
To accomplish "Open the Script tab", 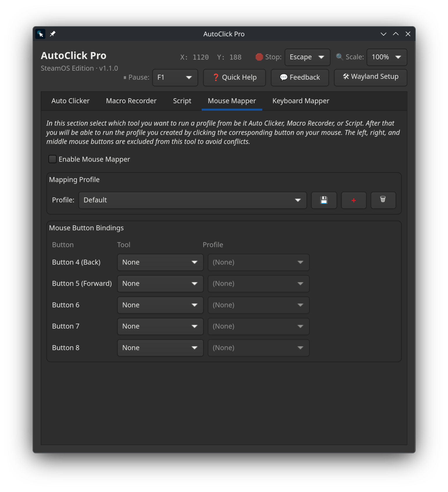I will point(182,101).
